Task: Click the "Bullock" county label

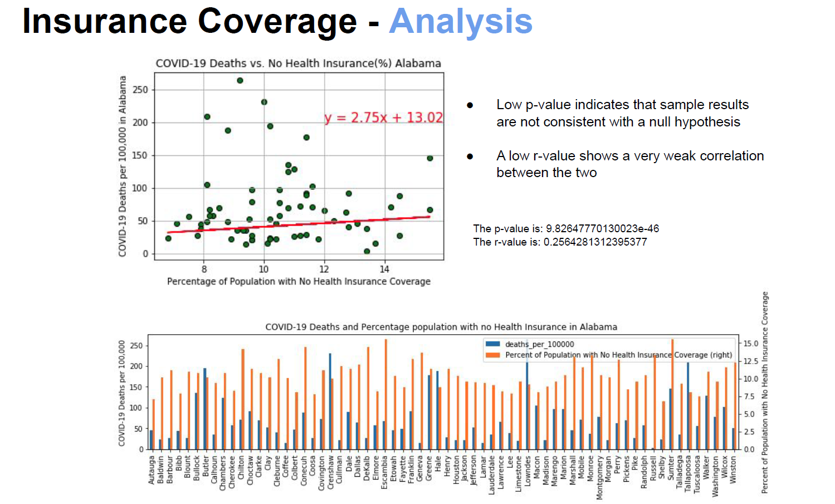Action: click(x=196, y=468)
